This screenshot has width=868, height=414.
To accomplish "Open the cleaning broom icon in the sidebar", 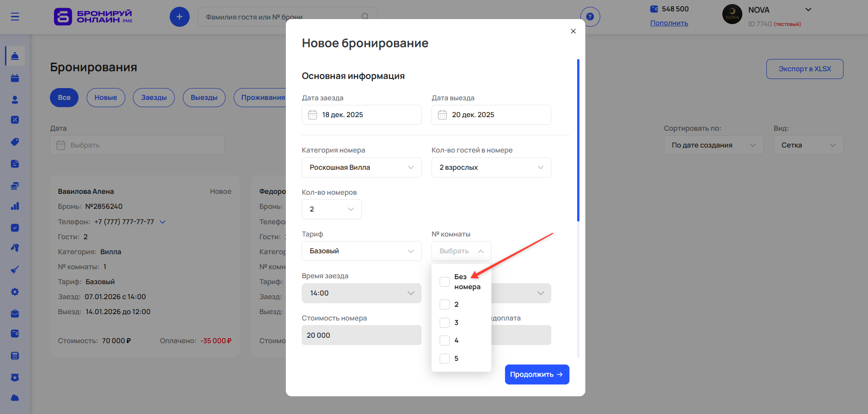I will coord(15,270).
